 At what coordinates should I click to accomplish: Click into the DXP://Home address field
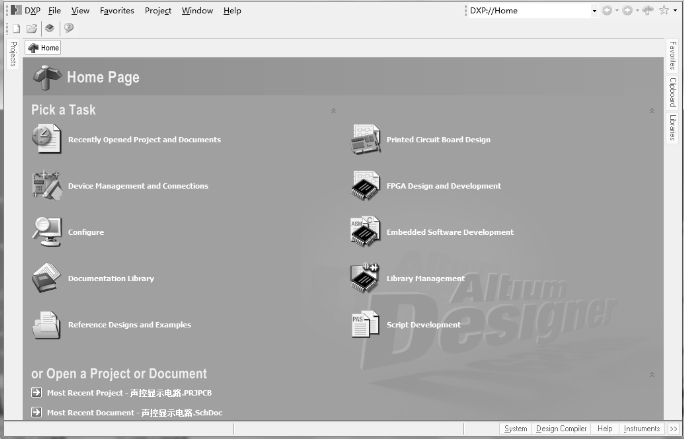coord(529,11)
